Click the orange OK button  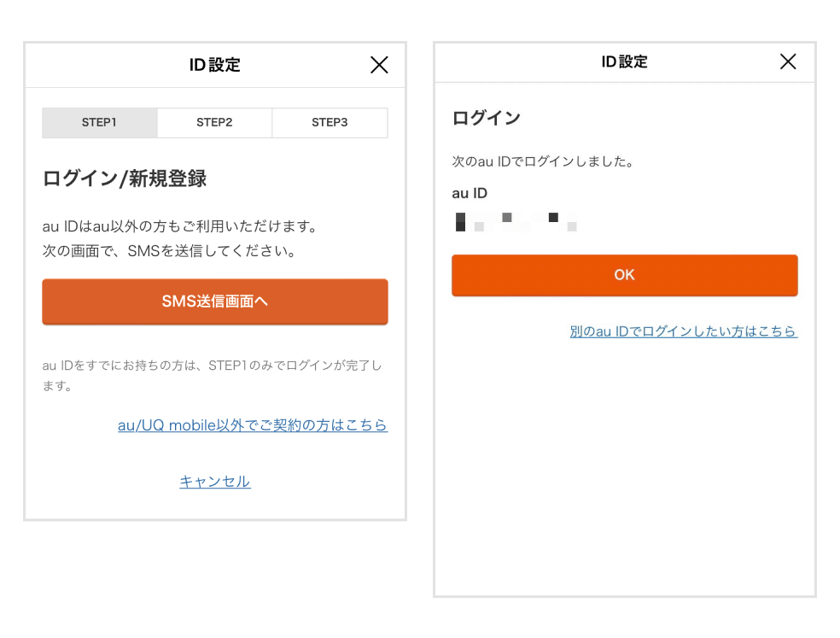point(625,275)
